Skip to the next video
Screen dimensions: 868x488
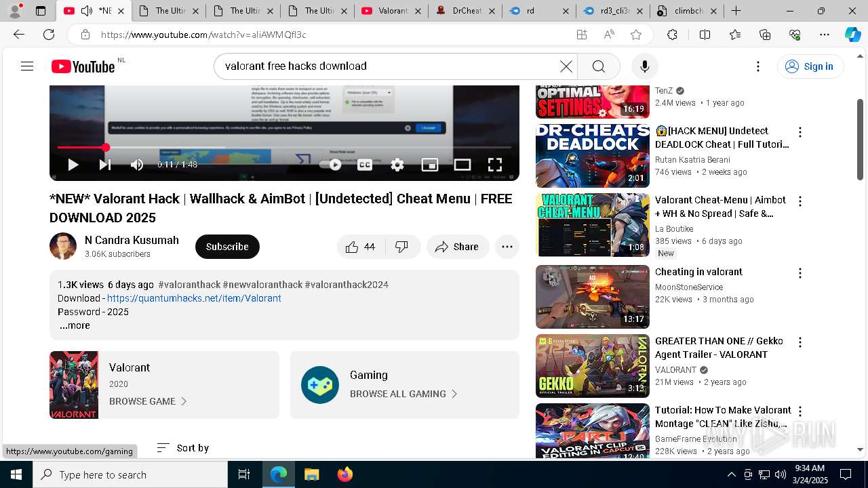pyautogui.click(x=105, y=164)
